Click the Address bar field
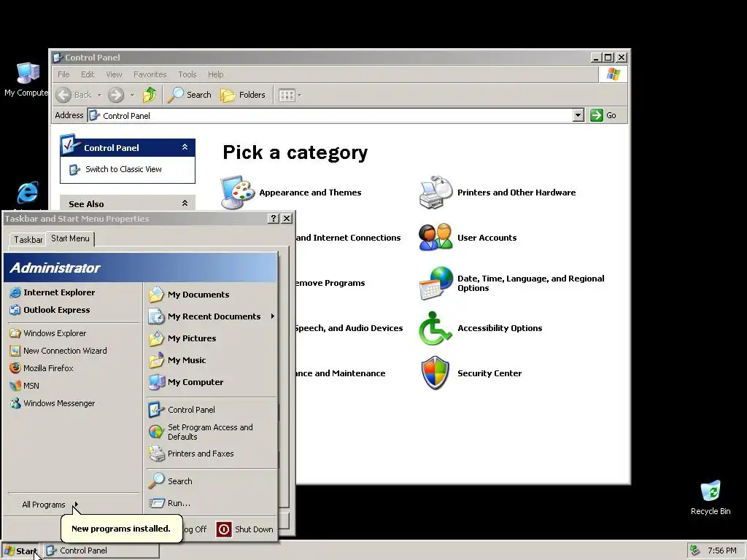The width and height of the screenshot is (747, 560). (330, 115)
